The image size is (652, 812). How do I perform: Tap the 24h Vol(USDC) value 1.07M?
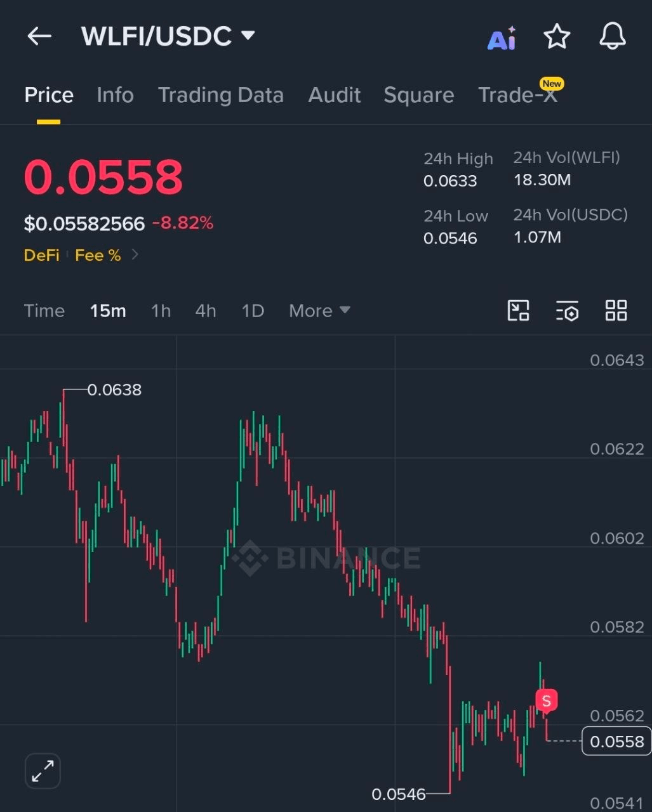coord(537,237)
